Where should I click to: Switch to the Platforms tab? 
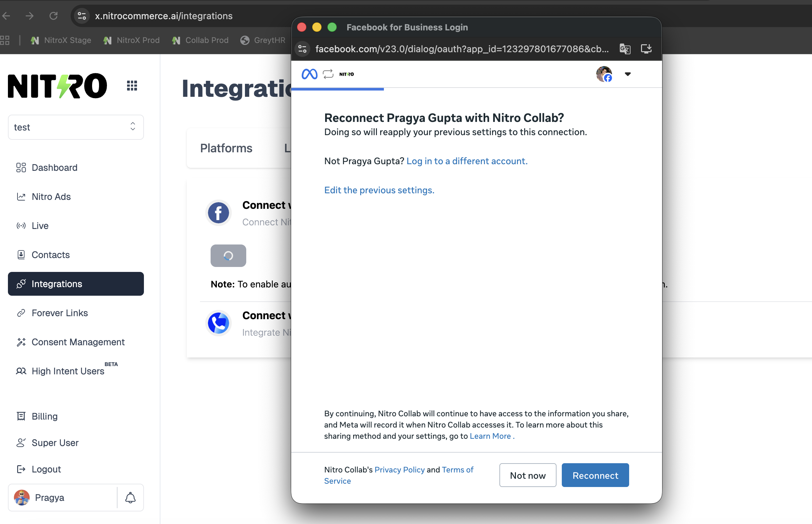[x=226, y=148]
